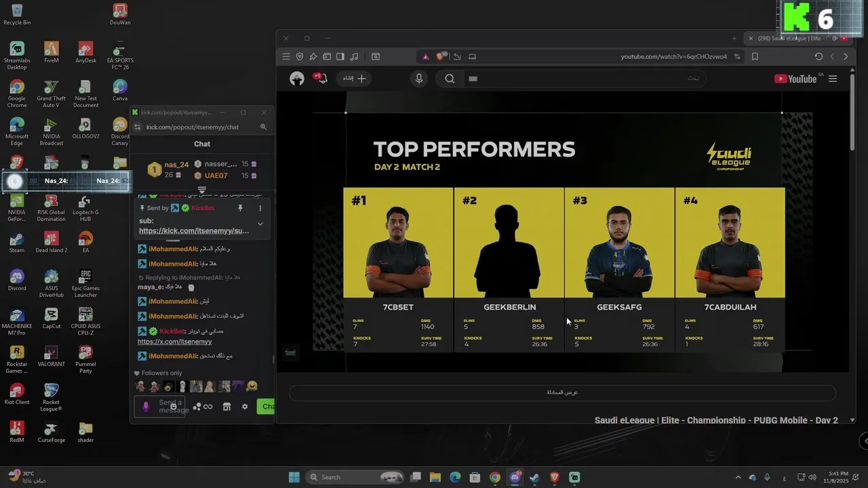This screenshot has height=488, width=868.
Task: Open the FiveM desktop shortcut
Action: 52,52
